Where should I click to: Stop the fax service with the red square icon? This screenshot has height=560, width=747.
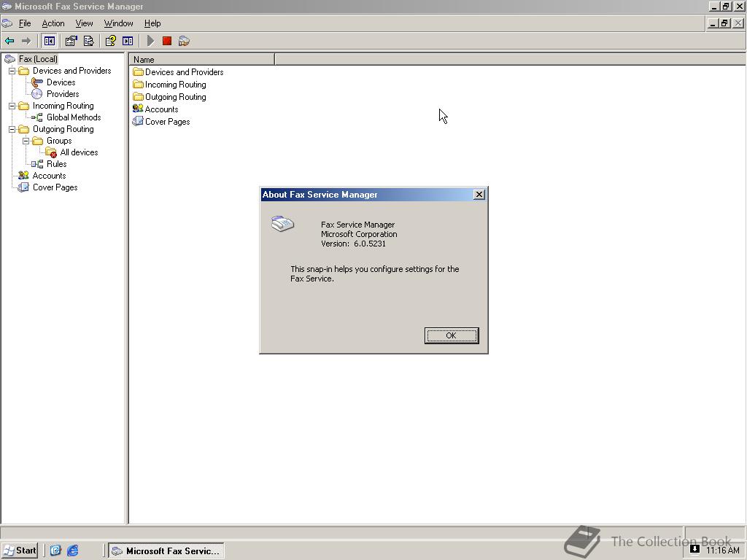pyautogui.click(x=167, y=42)
